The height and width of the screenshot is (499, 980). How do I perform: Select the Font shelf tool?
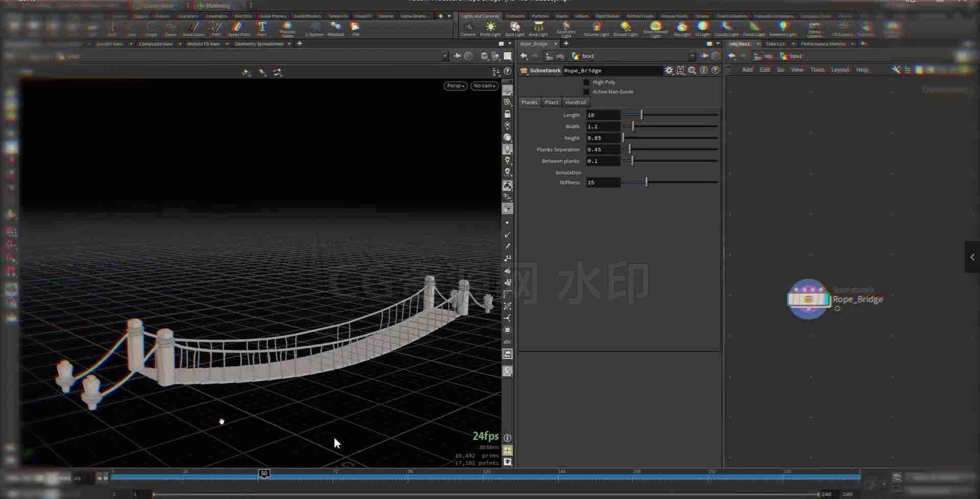[262, 29]
